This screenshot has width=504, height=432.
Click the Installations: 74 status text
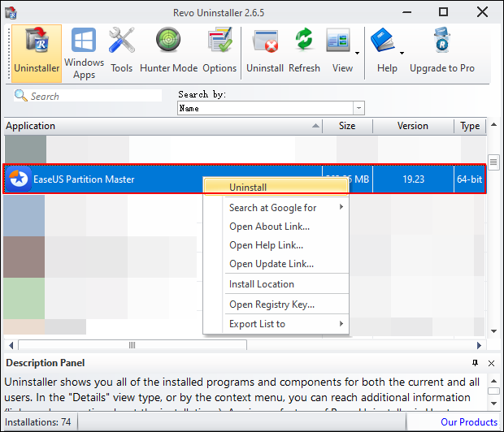tap(37, 422)
